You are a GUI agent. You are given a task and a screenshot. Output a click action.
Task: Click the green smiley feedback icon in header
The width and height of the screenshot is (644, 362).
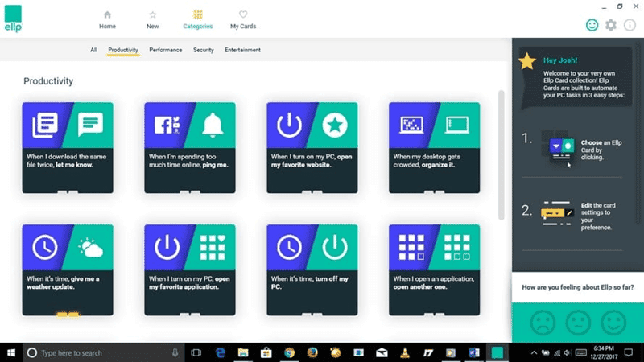[x=592, y=25]
